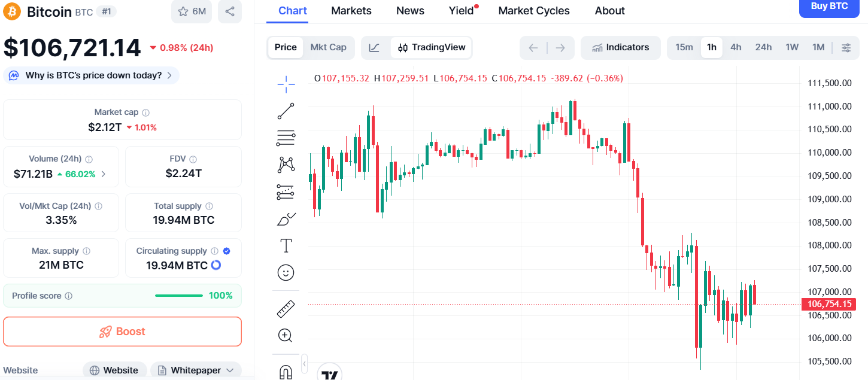
Task: Toggle magnet snapping mode
Action: pos(286,372)
